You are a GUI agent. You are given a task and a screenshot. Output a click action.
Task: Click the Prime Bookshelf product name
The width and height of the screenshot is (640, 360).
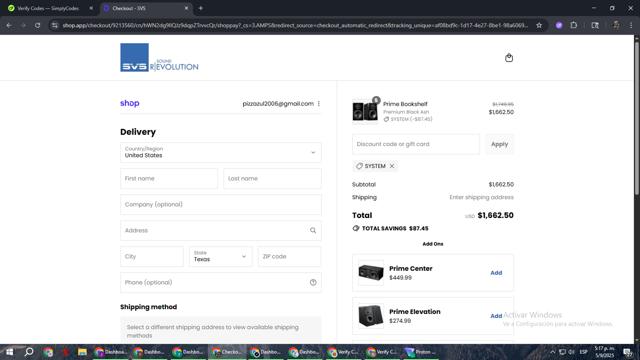(405, 104)
